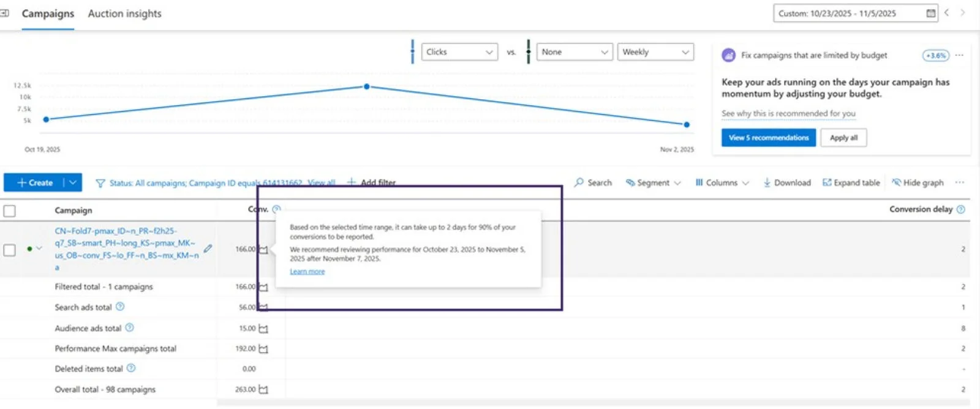Hide graph using the toolbar toggle
This screenshot has width=980, height=409.
coord(918,182)
